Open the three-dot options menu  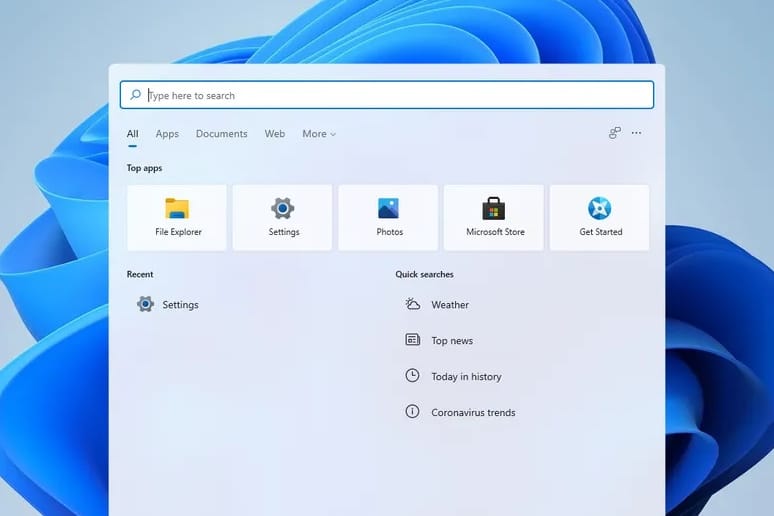[636, 133]
